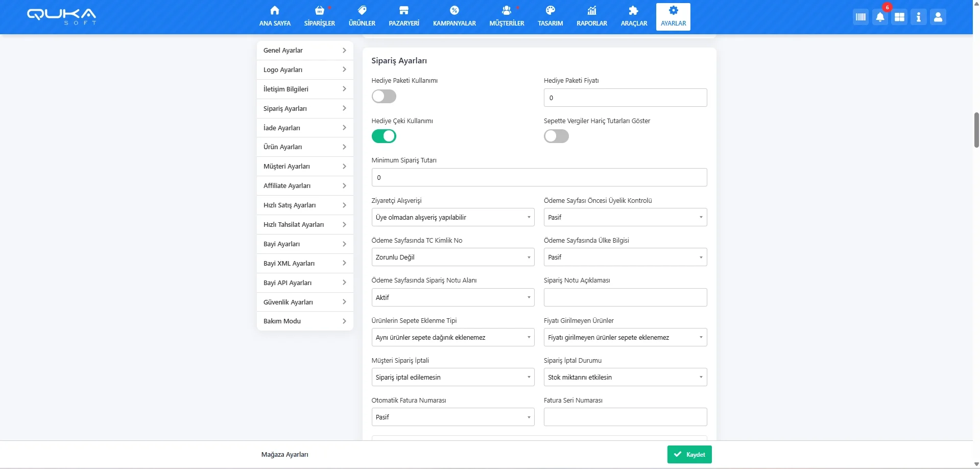Viewport: 980px width, 469px height.
Task: Open notifications bell icon
Action: 880,17
